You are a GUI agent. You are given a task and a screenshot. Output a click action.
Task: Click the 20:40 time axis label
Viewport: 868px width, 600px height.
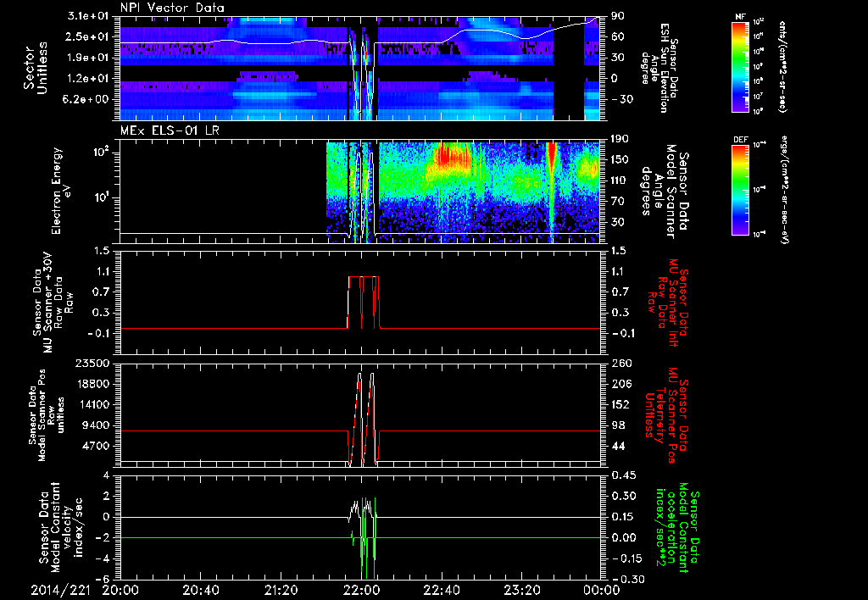(x=200, y=590)
